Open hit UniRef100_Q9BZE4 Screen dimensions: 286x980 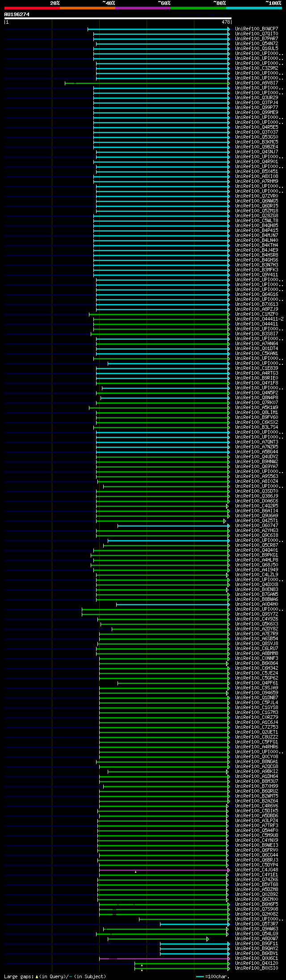[x=257, y=147]
